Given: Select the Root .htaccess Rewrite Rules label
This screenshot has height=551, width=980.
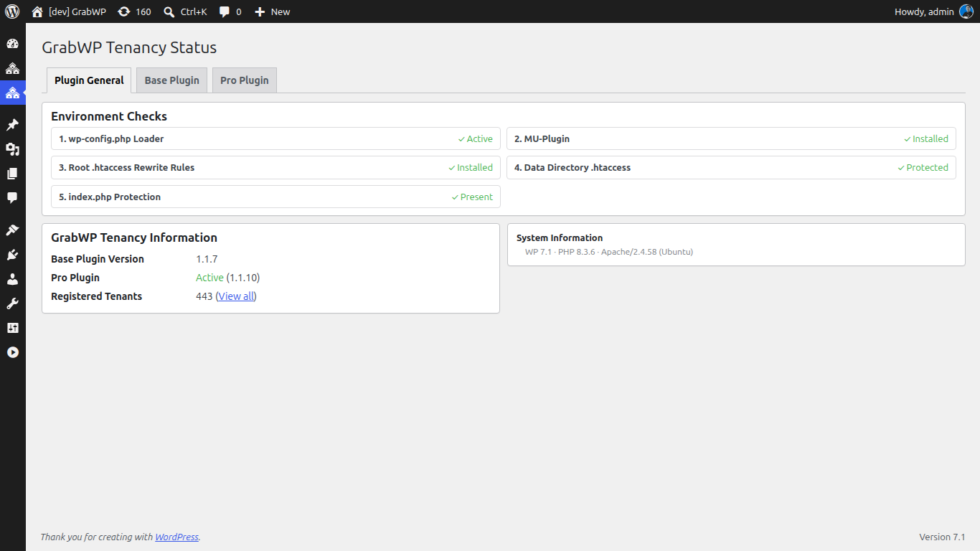Looking at the screenshot, I should click(x=127, y=168).
